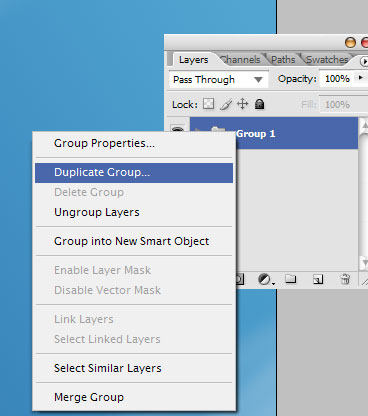Click the Opacity value field

click(x=337, y=79)
